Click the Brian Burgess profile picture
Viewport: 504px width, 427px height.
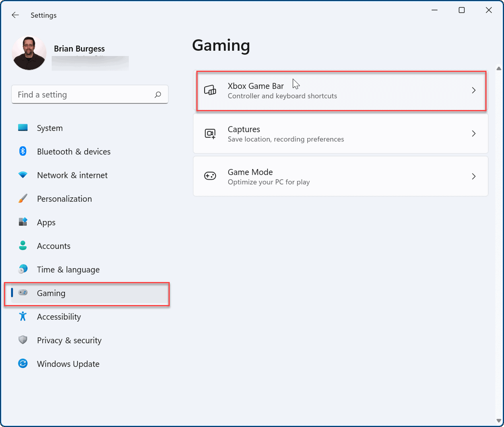click(29, 52)
